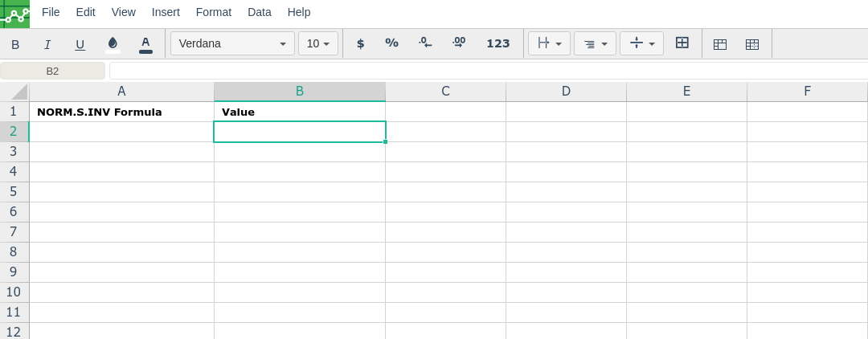868x339 pixels.
Task: Expand the font size 10 dropdown
Action: (318, 43)
